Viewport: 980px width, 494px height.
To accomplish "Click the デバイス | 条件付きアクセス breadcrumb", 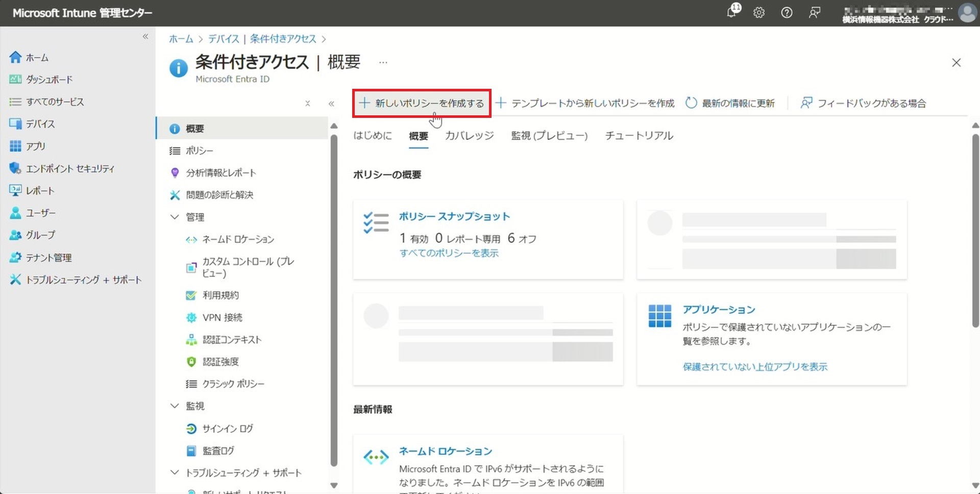I will (262, 39).
